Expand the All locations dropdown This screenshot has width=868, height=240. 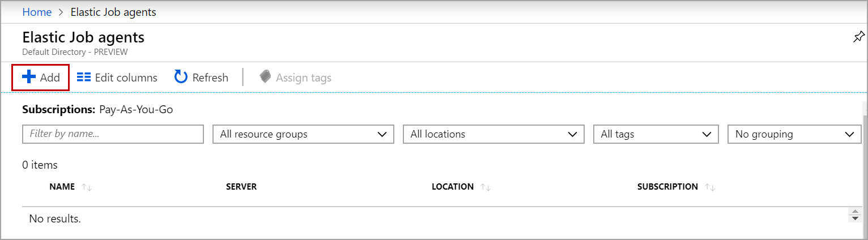[x=493, y=134]
